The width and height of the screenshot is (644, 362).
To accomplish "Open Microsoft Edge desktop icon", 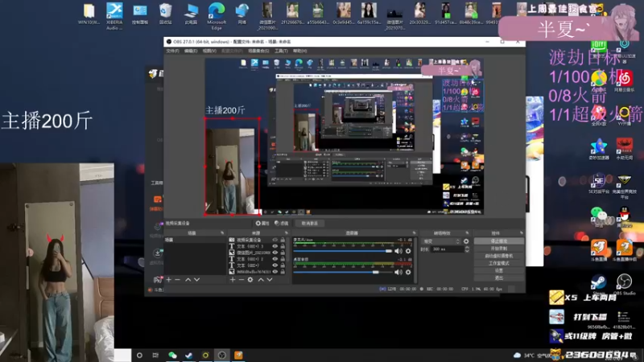I will pos(217,16).
